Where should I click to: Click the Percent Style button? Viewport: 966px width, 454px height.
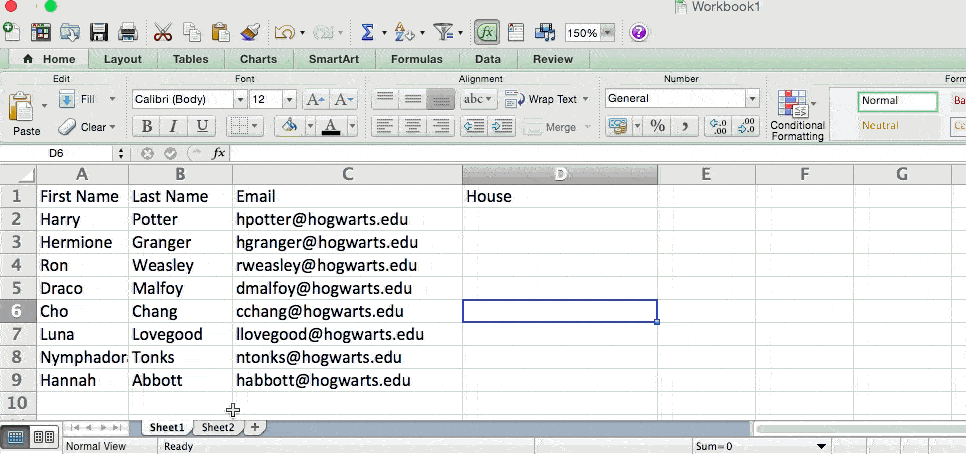657,126
